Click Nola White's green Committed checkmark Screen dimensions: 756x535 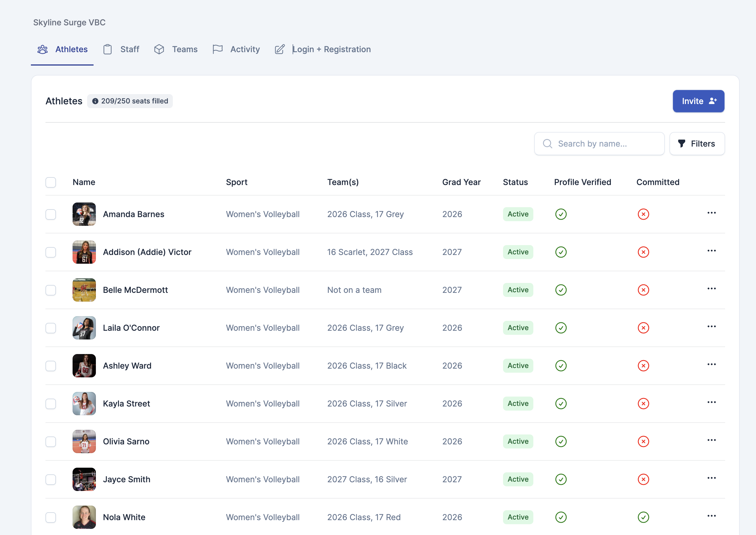point(643,517)
